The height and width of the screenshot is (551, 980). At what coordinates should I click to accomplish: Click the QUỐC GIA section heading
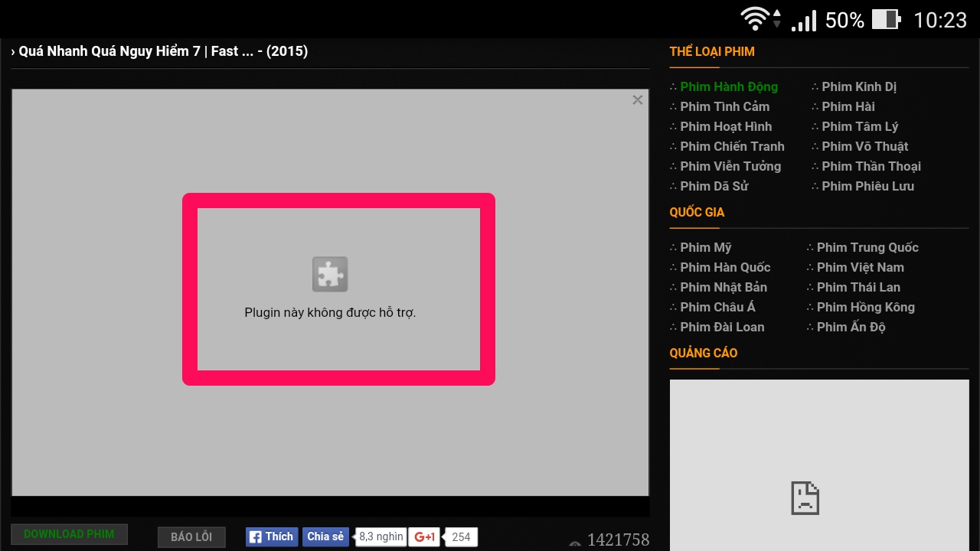tap(697, 212)
